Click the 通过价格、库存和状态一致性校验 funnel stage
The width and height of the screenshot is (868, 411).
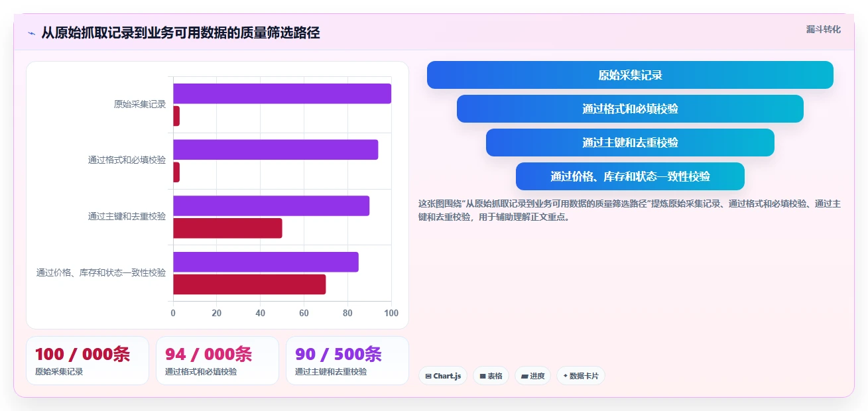630,176
